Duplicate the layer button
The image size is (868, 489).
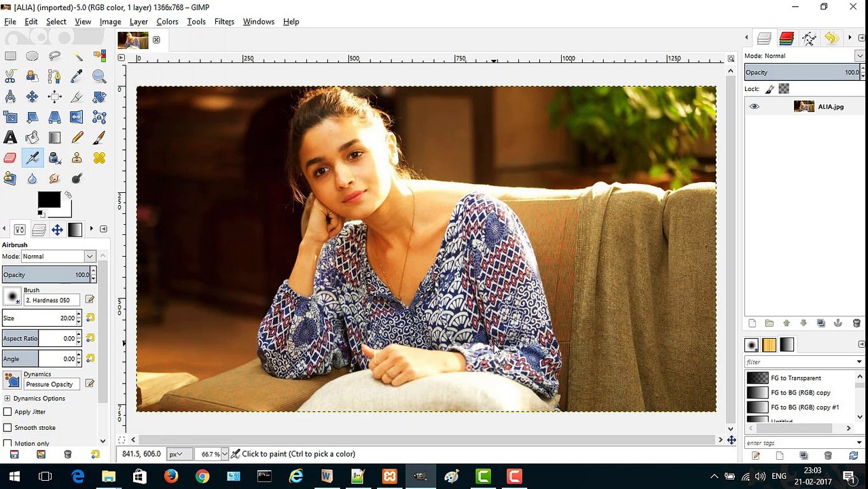click(x=820, y=323)
